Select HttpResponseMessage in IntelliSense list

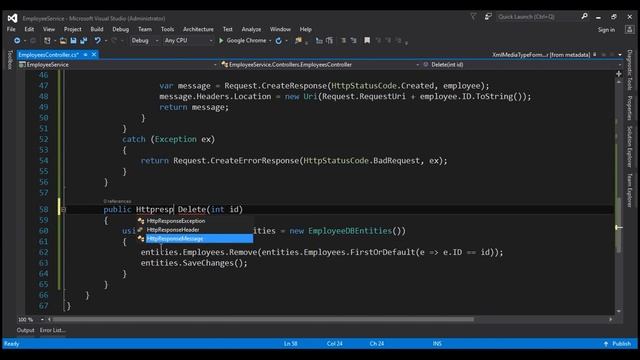[195, 239]
